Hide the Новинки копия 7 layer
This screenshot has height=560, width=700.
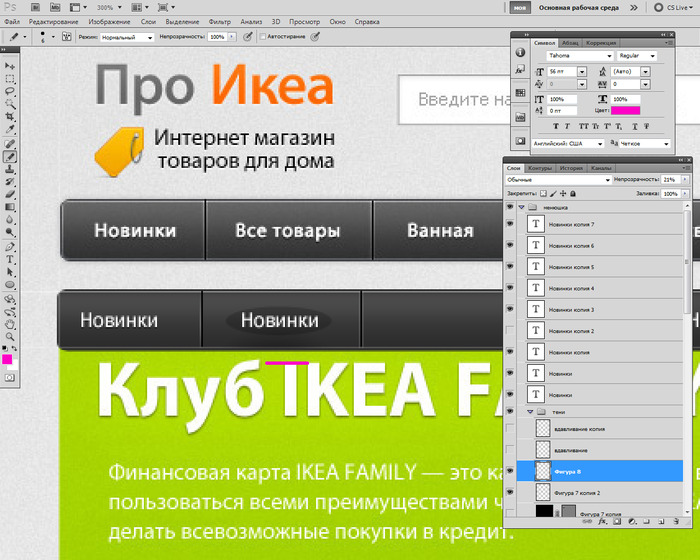pyautogui.click(x=510, y=224)
